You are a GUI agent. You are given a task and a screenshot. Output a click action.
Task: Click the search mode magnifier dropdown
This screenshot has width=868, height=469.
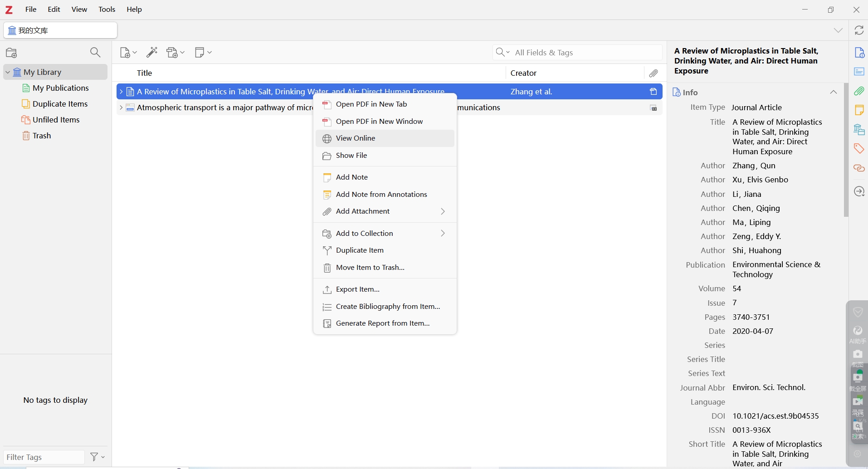pos(502,53)
